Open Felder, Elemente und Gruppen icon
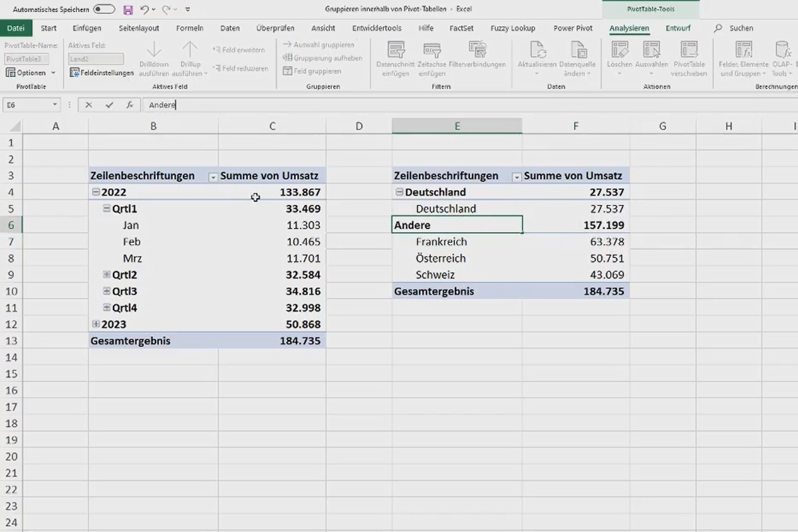This screenshot has height=532, width=798. pyautogui.click(x=743, y=50)
